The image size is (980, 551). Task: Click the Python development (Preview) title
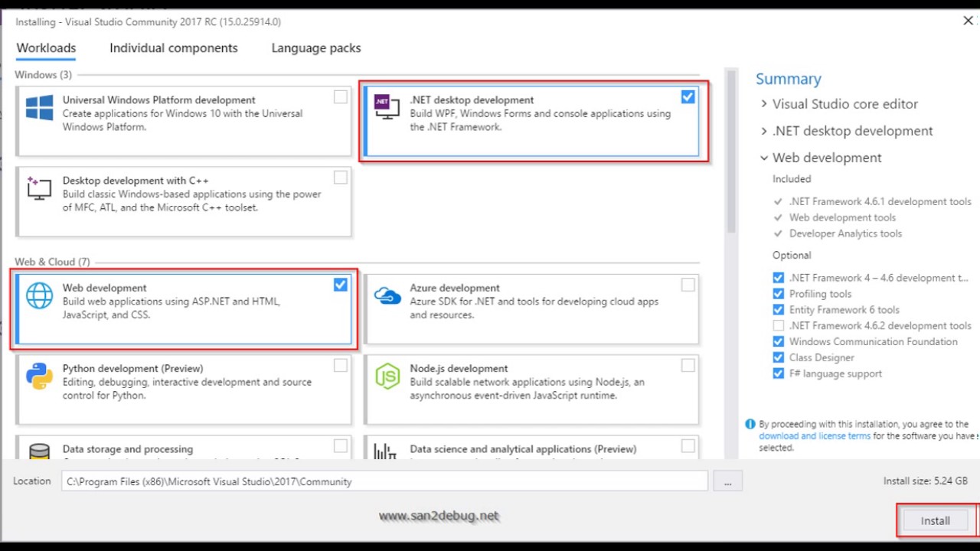(x=133, y=368)
